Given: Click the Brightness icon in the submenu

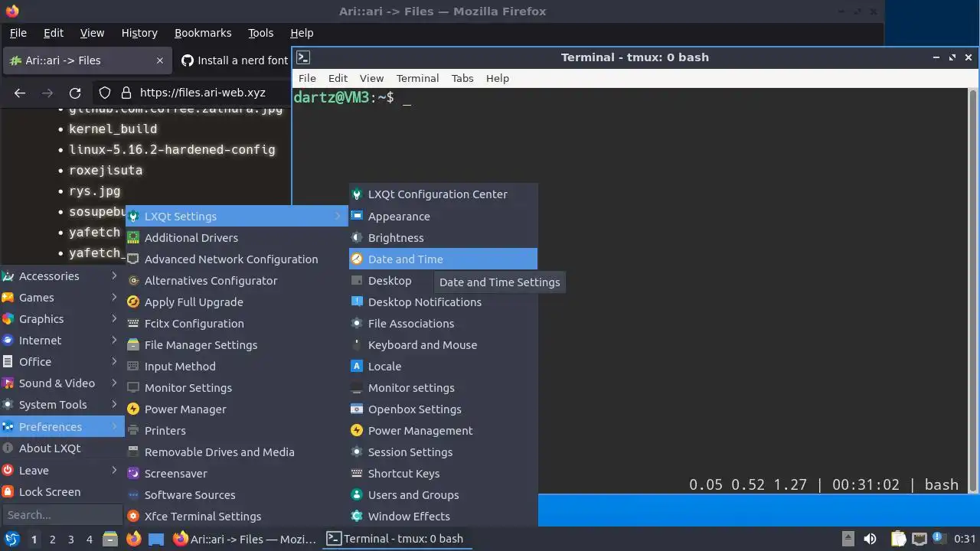Looking at the screenshot, I should point(357,238).
